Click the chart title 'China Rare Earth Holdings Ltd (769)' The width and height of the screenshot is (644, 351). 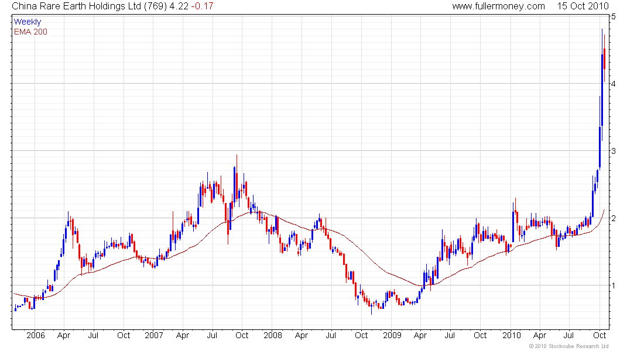[x=89, y=6]
